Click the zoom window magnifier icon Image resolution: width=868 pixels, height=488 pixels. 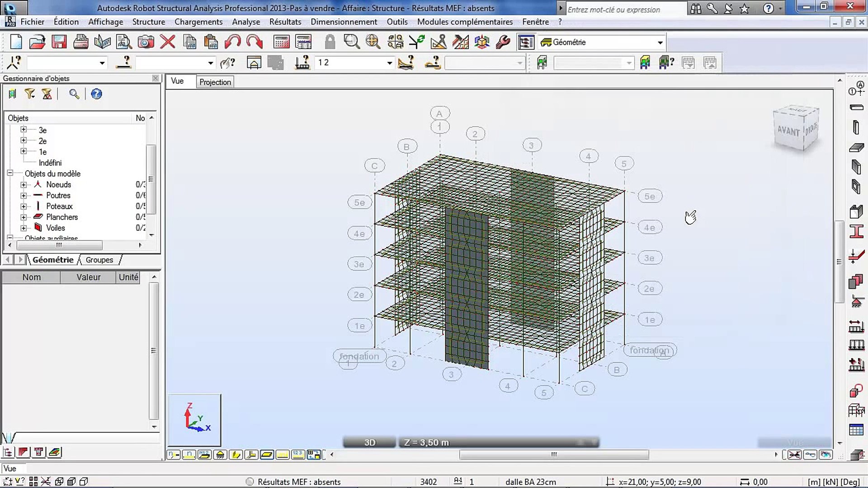point(351,42)
